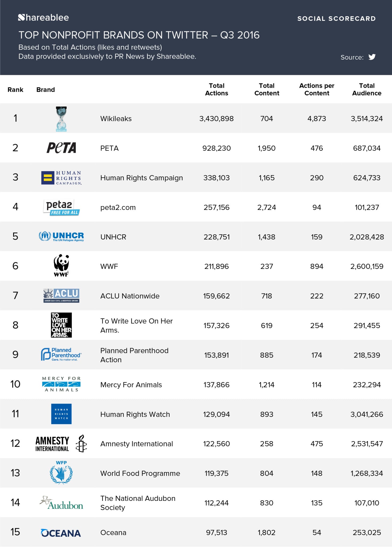Click the UNHCR Refugee Agency logo

pos(61,236)
